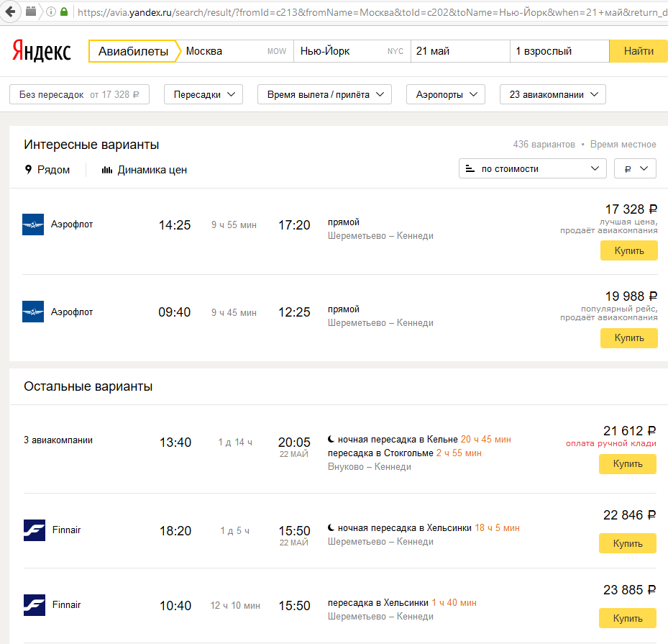Click the 3 авиакомпании label

click(58, 440)
